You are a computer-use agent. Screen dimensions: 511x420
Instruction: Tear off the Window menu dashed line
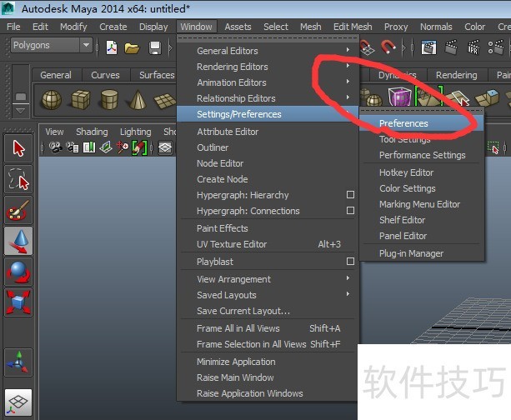pos(268,38)
